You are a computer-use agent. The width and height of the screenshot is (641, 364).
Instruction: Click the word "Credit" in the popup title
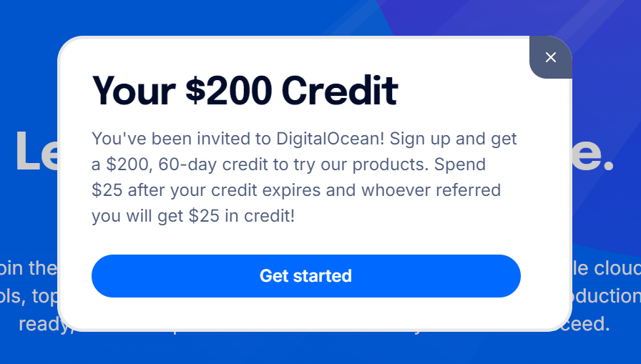(x=339, y=91)
